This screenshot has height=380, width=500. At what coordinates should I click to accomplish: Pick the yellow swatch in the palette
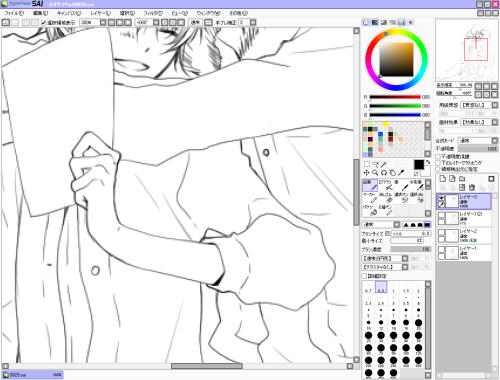(385, 124)
